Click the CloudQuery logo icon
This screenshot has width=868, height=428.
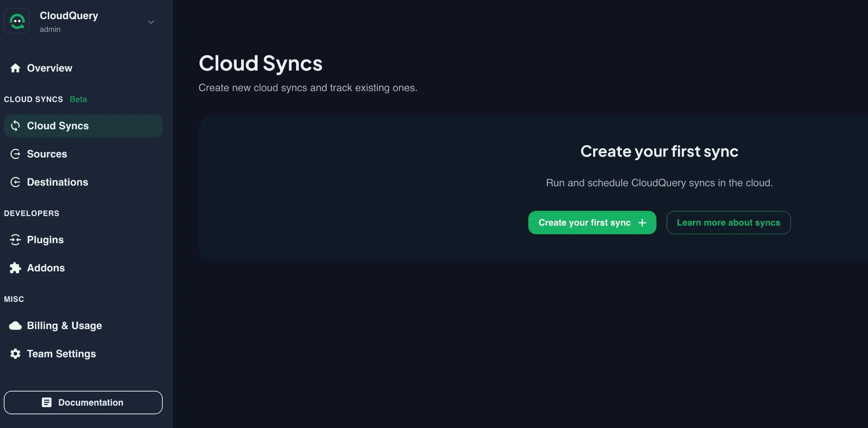pyautogui.click(x=17, y=21)
